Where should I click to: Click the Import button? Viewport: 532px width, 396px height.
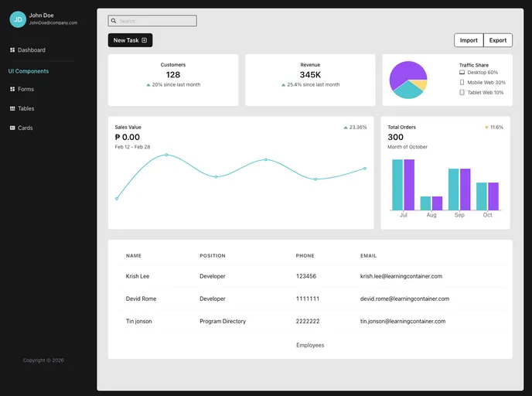pos(469,40)
